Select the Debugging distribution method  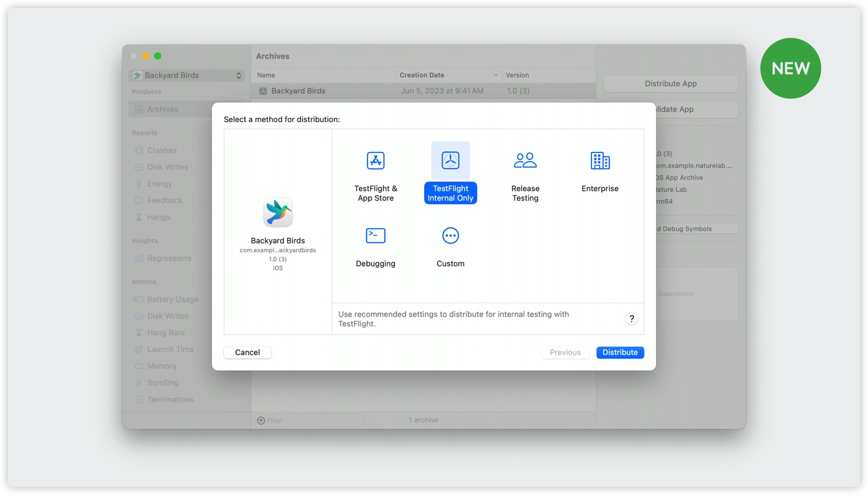click(375, 247)
